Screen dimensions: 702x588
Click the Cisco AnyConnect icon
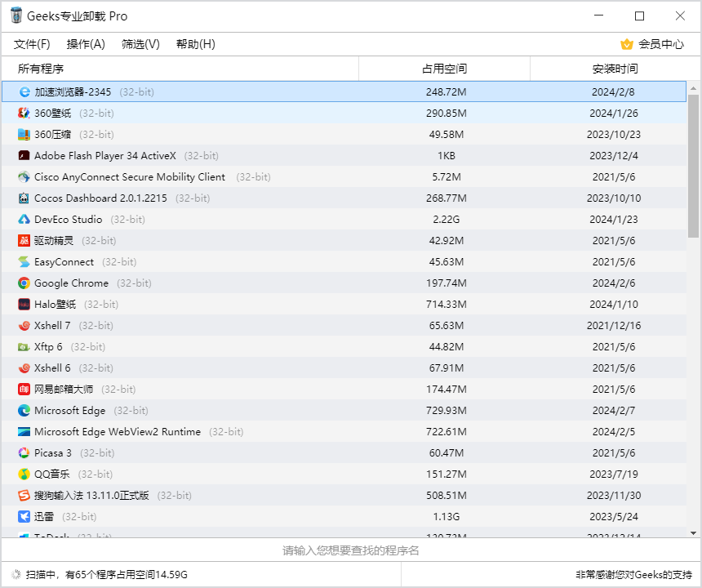click(x=24, y=177)
